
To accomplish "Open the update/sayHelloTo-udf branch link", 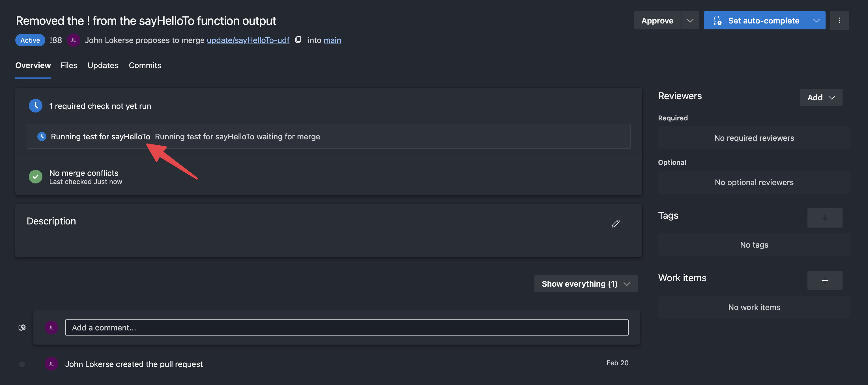I will click(248, 40).
